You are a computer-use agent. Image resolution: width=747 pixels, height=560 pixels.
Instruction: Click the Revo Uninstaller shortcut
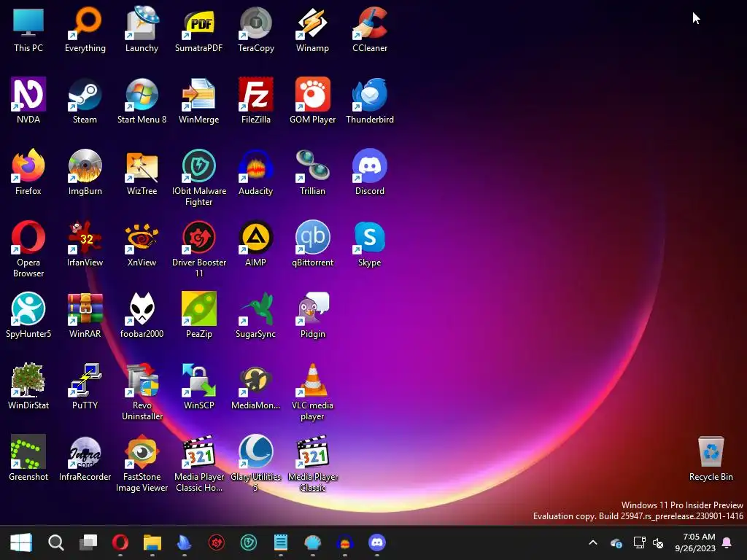142,392
